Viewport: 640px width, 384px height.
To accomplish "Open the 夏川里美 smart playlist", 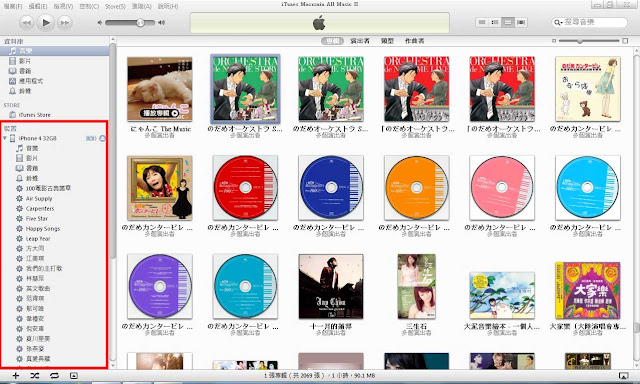I will point(38,339).
